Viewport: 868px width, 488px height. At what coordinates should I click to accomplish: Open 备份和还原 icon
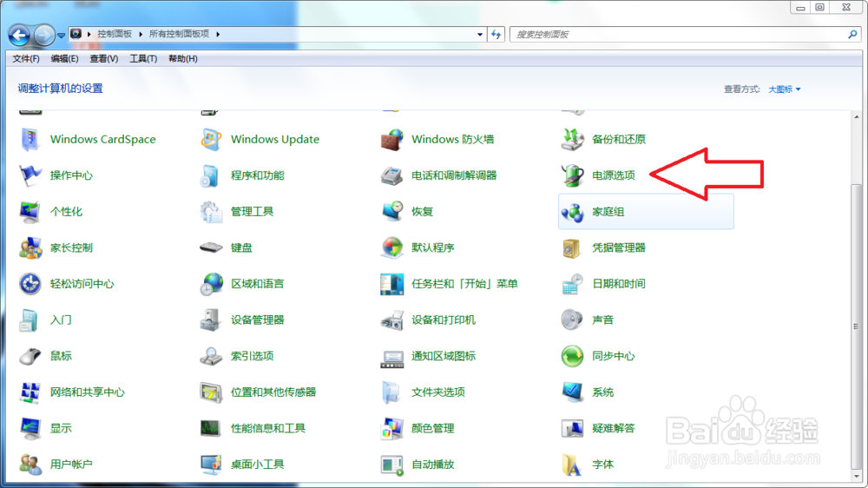572,139
